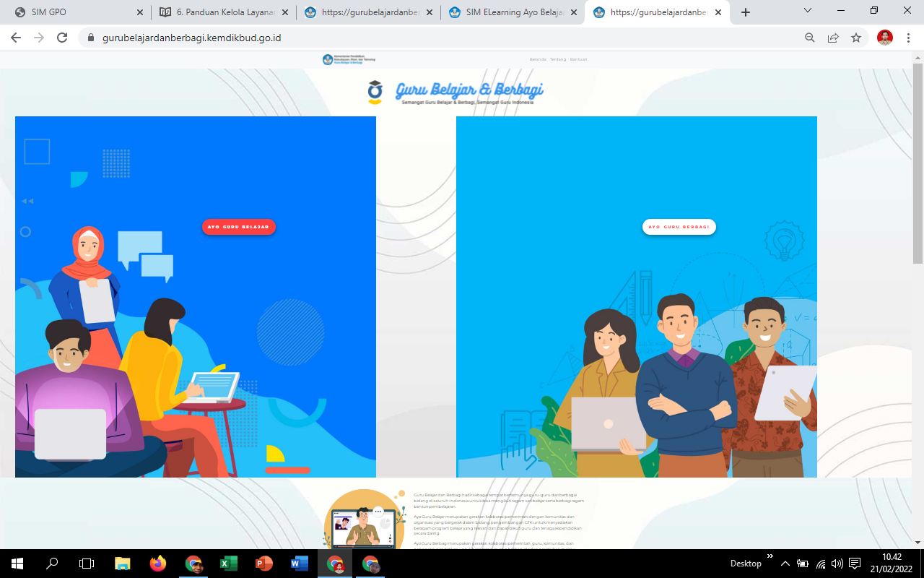This screenshot has width=924, height=578.
Task: Open PowerPoint from the taskbar
Action: point(264,564)
